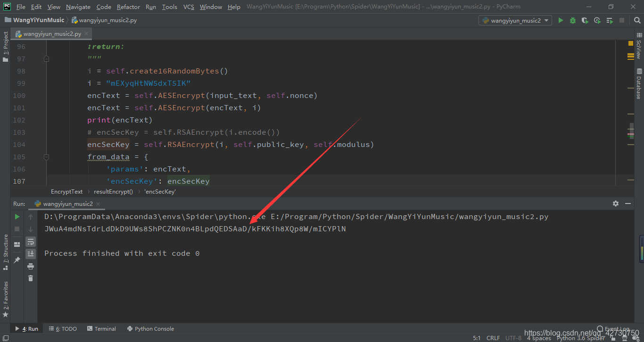This screenshot has width=644, height=342.
Task: Click wangyiyun_music2.py in the navigation bar
Action: 104,20
